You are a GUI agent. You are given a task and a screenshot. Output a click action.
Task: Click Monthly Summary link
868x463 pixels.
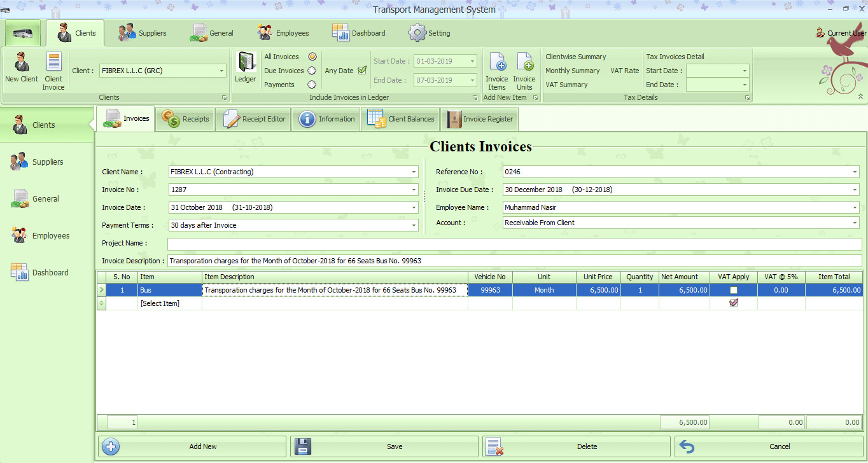pos(573,71)
